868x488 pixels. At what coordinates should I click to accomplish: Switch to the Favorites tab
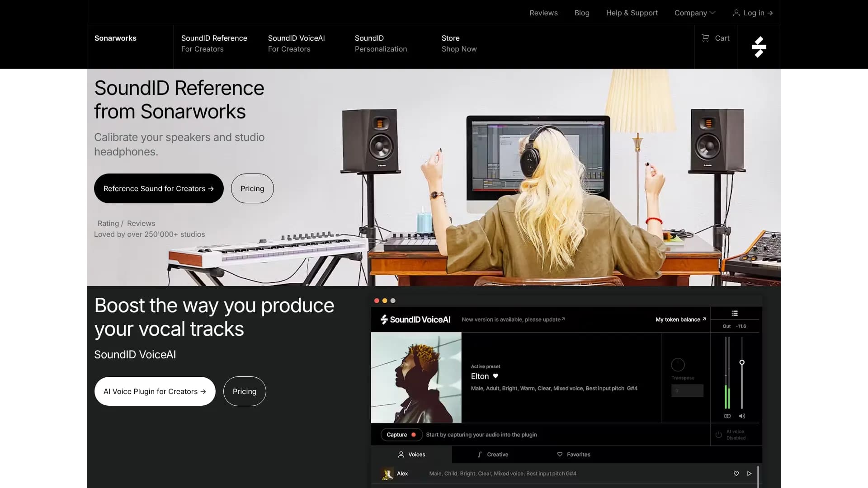tap(574, 455)
